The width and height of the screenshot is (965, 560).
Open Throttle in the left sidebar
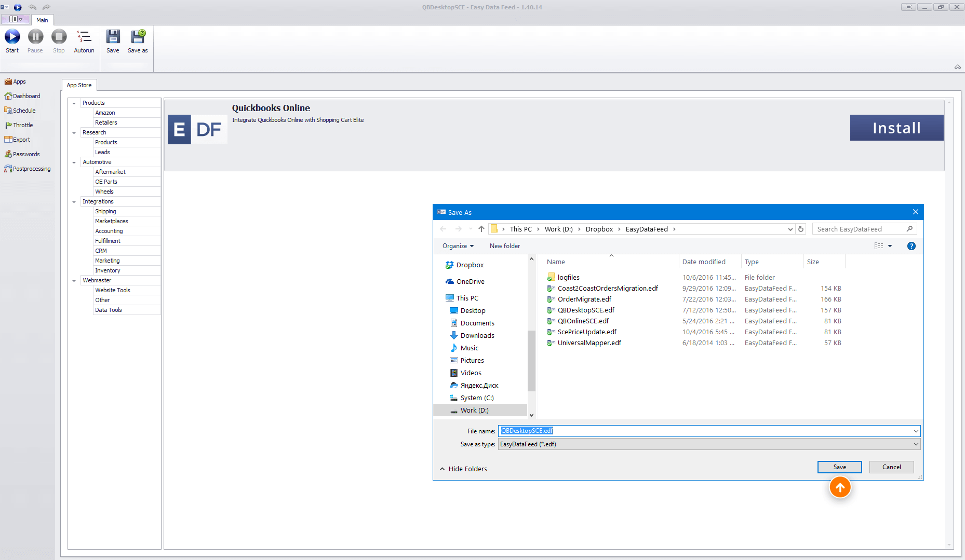19,125
